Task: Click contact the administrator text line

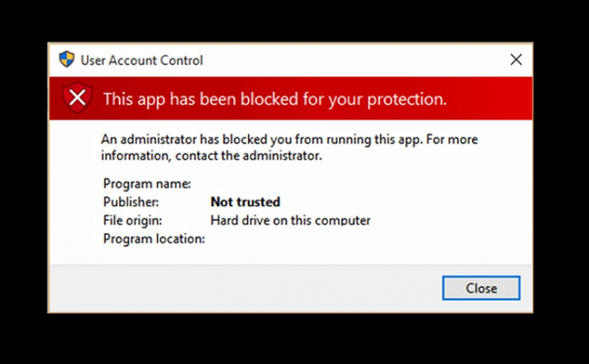Action: (x=249, y=156)
